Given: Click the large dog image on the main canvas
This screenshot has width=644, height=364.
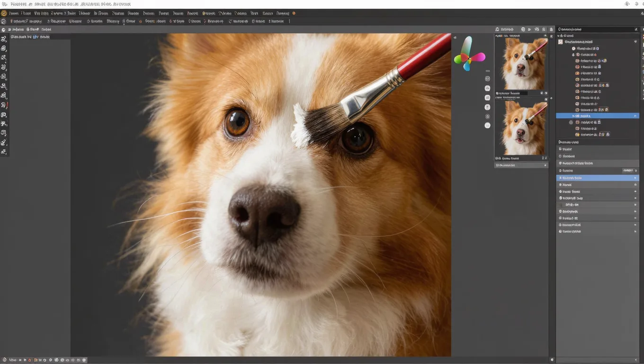Looking at the screenshot, I should pyautogui.click(x=261, y=194).
